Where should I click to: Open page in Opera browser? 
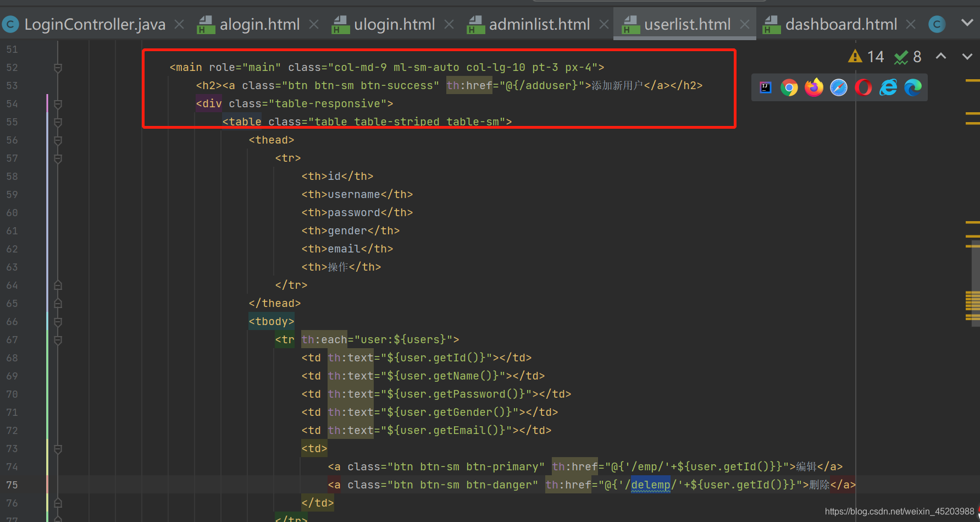[863, 87]
